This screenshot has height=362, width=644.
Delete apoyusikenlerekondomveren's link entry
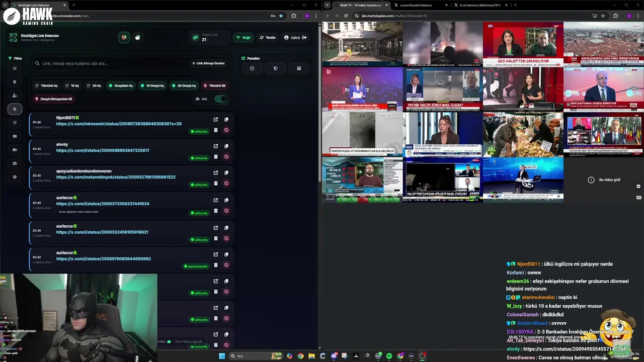tap(216, 184)
